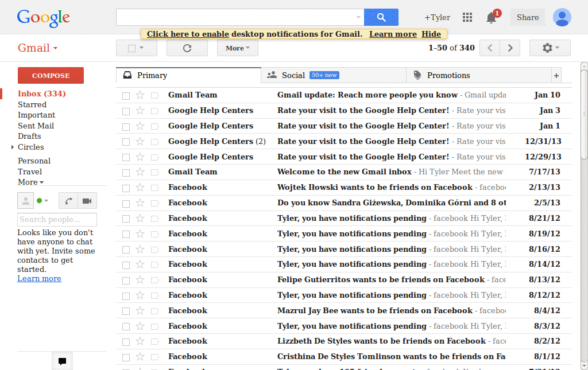Click the blue search magnifier button
Viewport: 588px width, 370px height.
coord(381,17)
